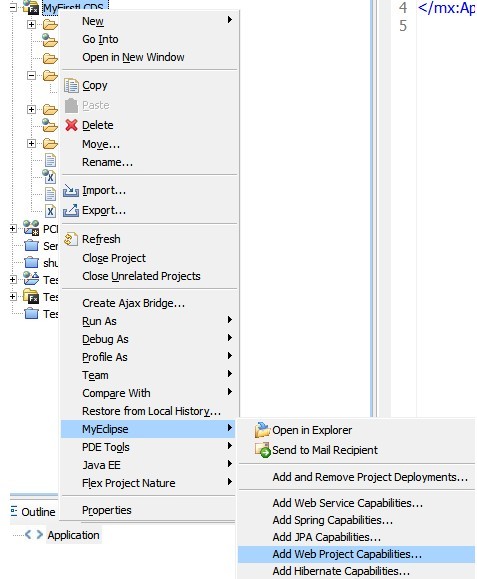Click the Send to Mail Recipient icon
The image size is (477, 579).
[x=263, y=450]
